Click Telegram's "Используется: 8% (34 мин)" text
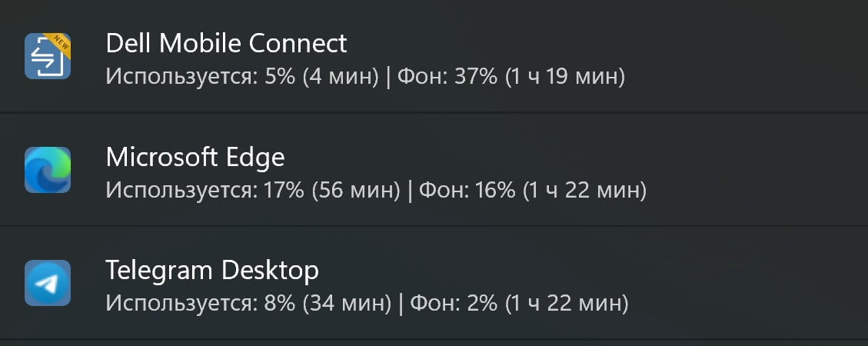Image resolution: width=868 pixels, height=346 pixels. 248,304
